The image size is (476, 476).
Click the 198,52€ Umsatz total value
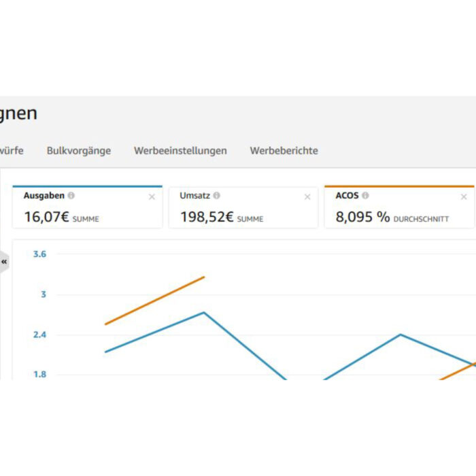point(207,217)
